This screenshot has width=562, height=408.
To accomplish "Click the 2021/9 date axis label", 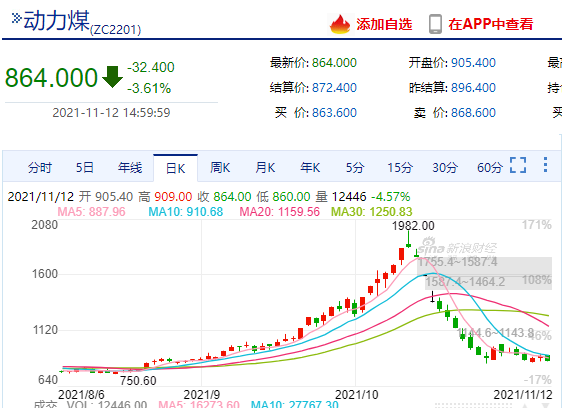I will pos(202,395).
